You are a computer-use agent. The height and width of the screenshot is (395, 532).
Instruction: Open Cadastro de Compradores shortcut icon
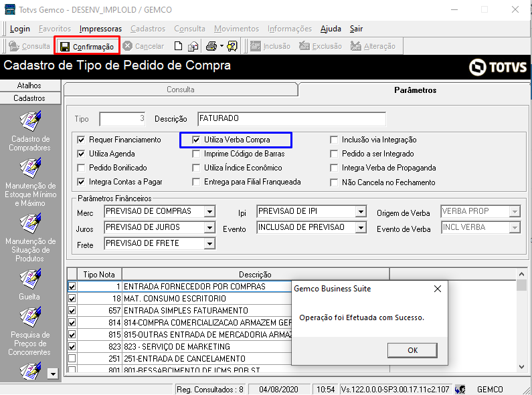coord(30,121)
